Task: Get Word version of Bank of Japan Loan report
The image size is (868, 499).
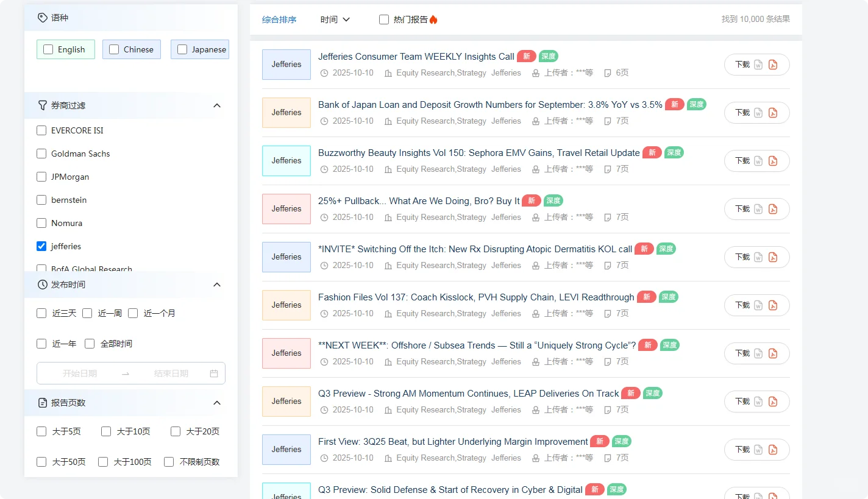Action: click(758, 113)
